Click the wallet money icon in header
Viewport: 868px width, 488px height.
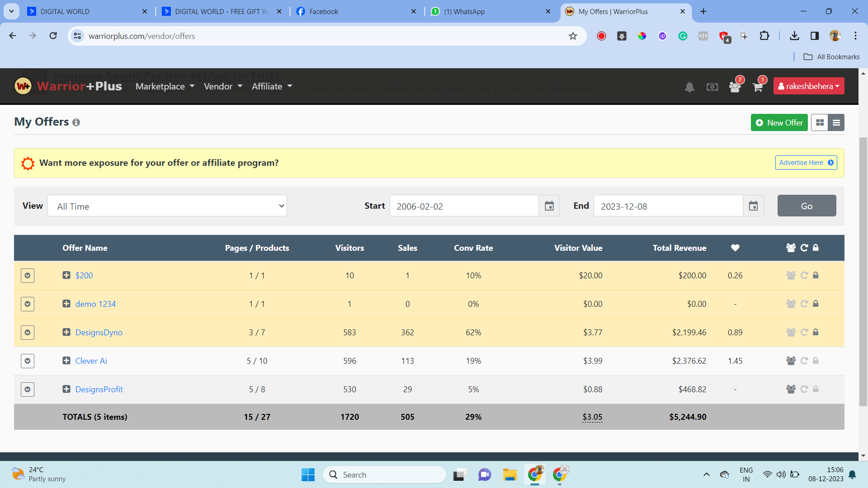(x=712, y=87)
